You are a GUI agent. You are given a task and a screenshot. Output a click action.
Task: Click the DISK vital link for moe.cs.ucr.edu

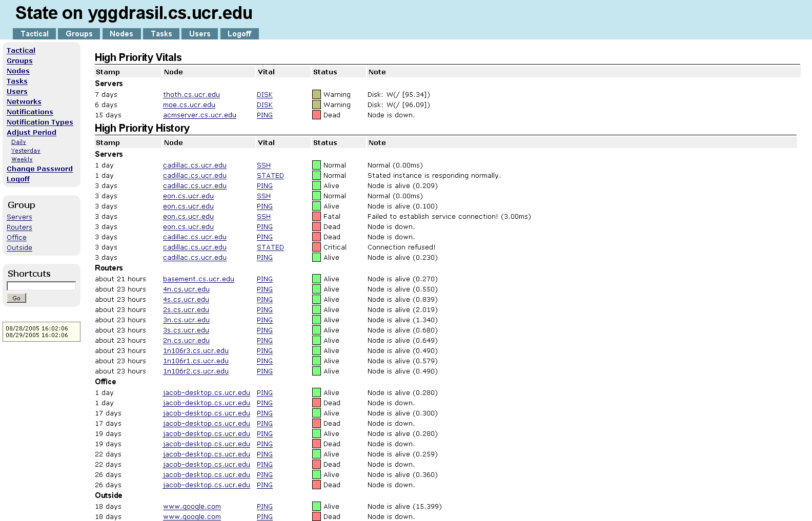[x=265, y=105]
